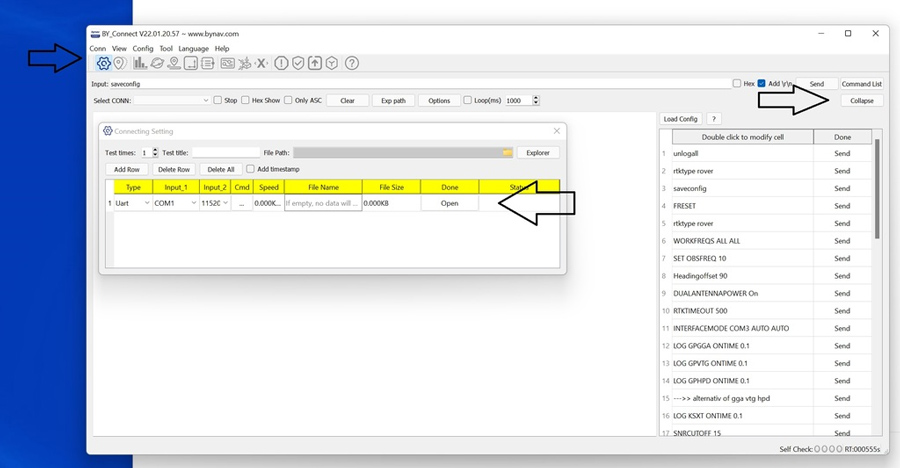The height and width of the screenshot is (468, 900).
Task: Toggle the Add timestamp checkbox
Action: pyautogui.click(x=251, y=170)
